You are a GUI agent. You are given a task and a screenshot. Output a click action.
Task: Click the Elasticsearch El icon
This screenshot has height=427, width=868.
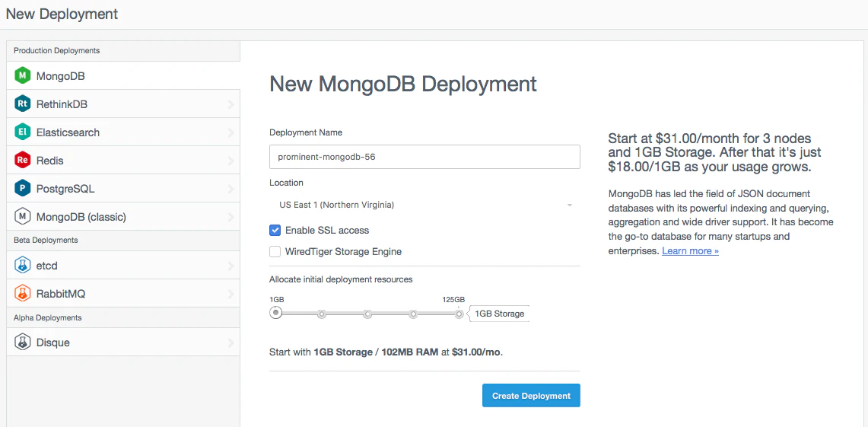pos(23,132)
